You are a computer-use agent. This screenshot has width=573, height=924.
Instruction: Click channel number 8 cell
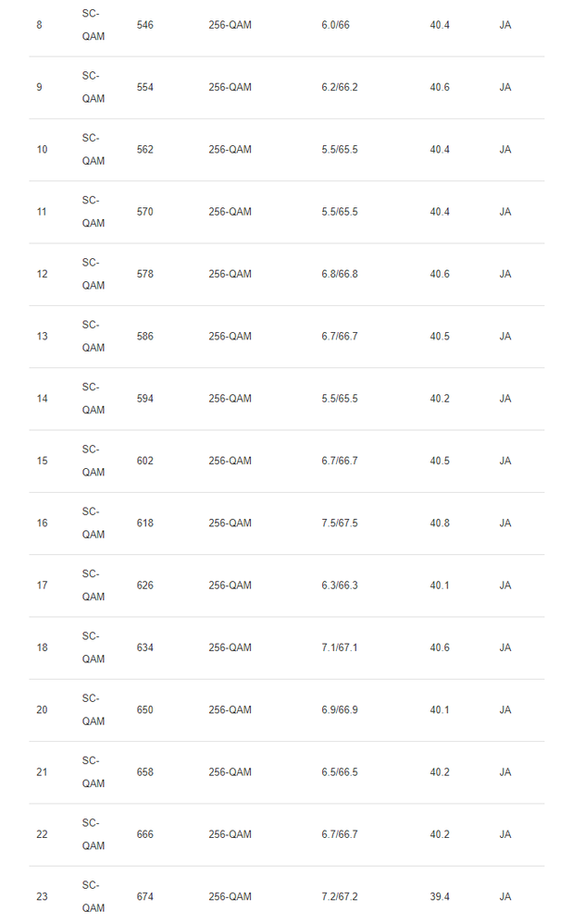39,25
